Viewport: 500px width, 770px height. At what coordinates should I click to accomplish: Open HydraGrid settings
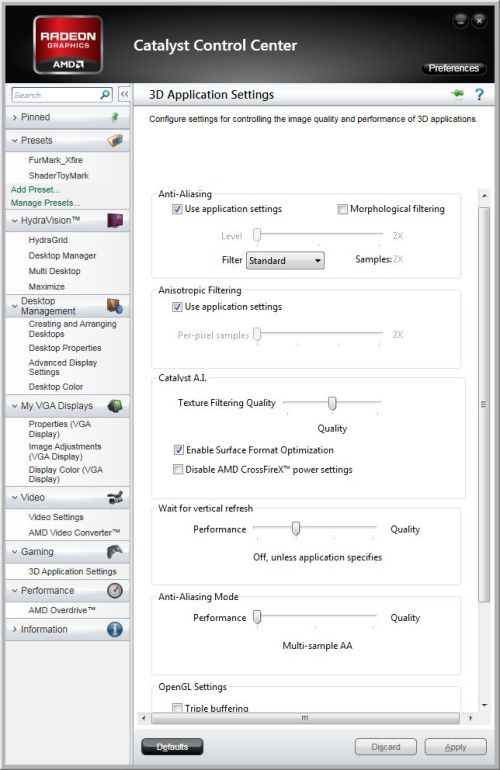[x=48, y=240]
